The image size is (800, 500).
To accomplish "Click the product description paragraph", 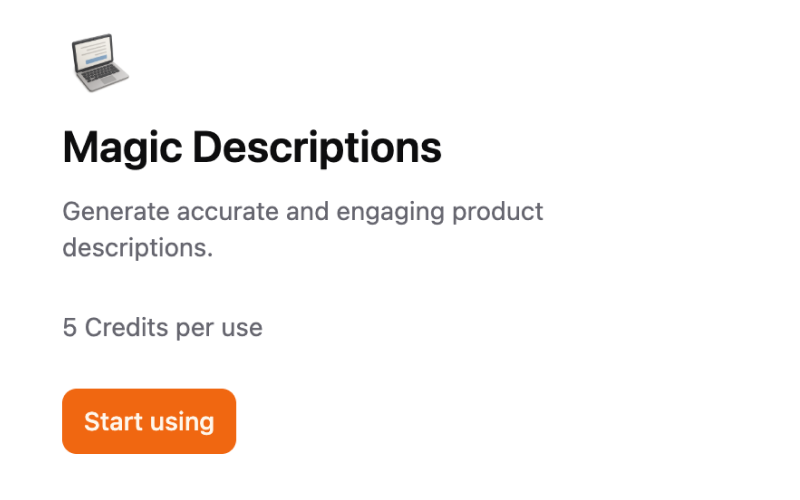I will 303,230.
